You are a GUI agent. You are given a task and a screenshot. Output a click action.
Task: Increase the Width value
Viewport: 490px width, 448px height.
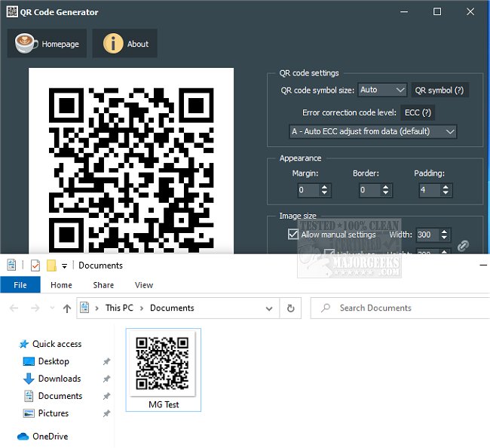click(444, 232)
